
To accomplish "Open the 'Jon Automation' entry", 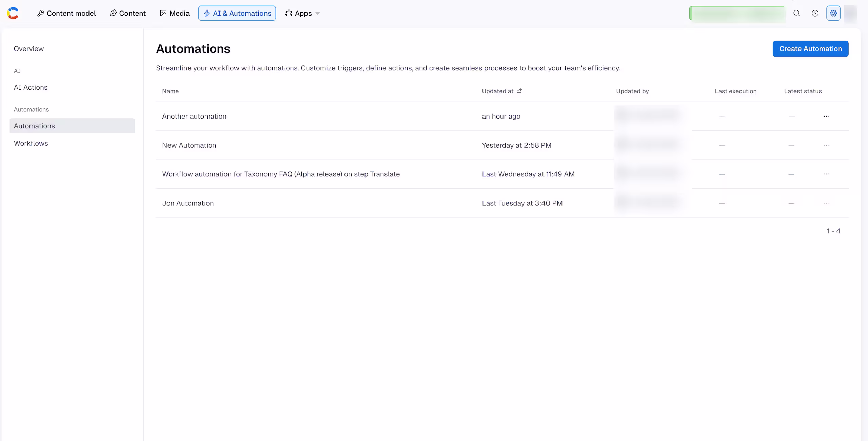I will (188, 203).
